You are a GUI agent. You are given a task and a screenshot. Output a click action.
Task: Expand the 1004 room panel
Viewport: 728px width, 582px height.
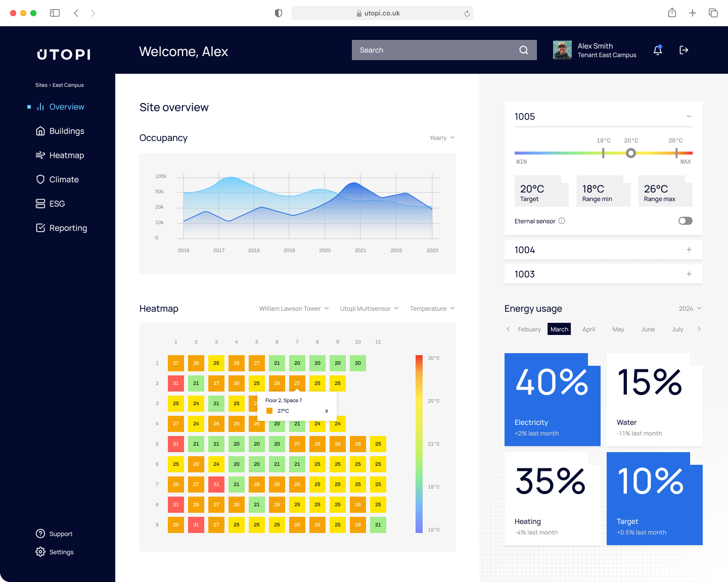click(689, 250)
